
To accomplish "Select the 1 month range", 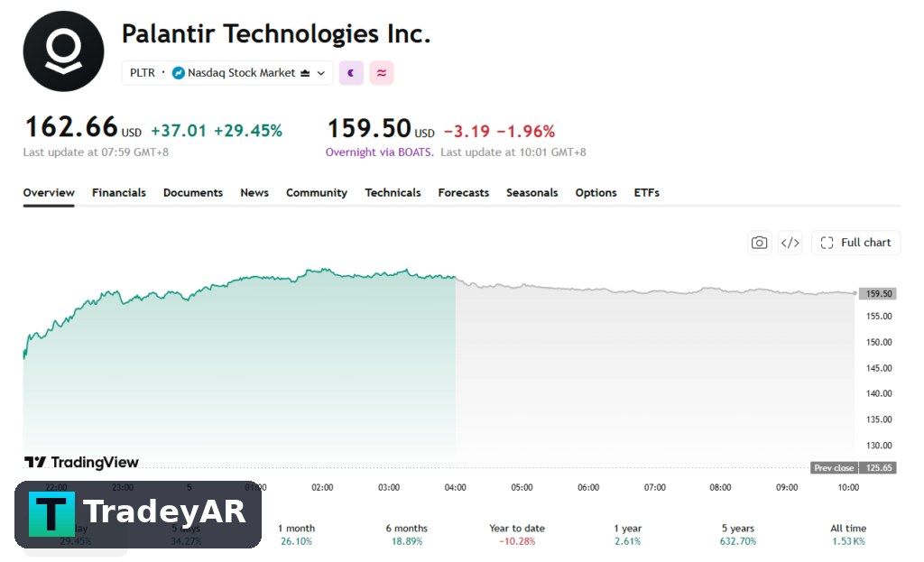I will tap(296, 534).
